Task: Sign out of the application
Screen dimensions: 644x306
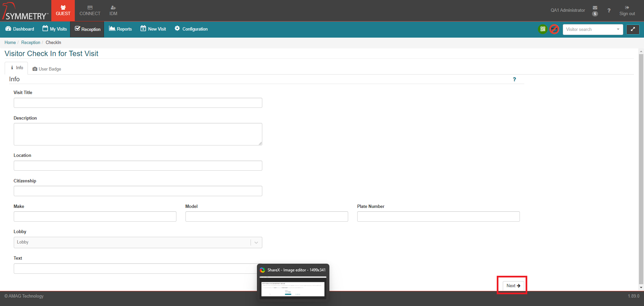Action: [627, 11]
